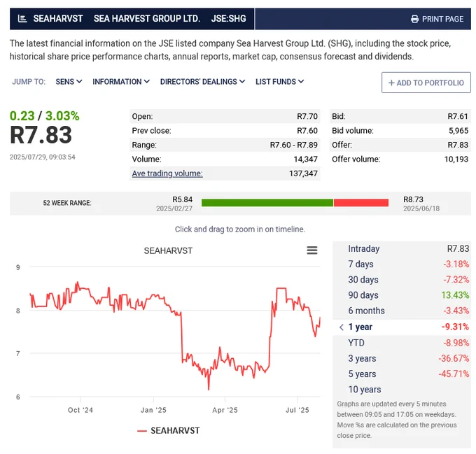Open the DIRECTORS' DEALINGS dropdown
The height and width of the screenshot is (454, 476).
202,82
